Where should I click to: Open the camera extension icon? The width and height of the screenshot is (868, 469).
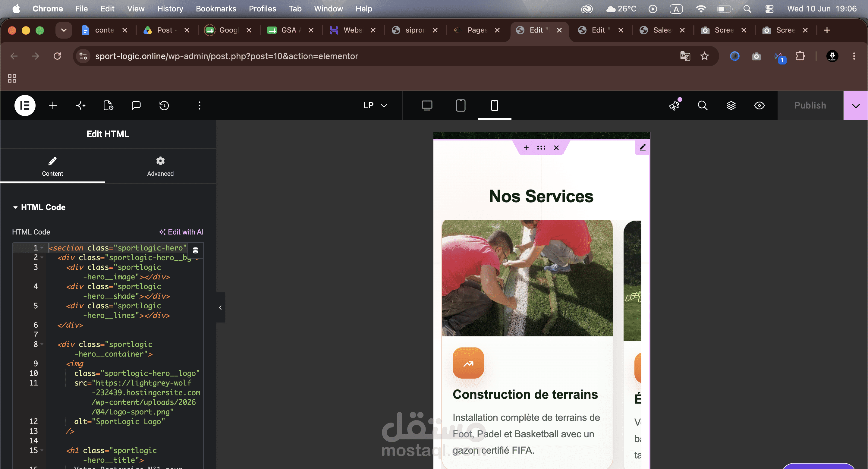pos(756,56)
